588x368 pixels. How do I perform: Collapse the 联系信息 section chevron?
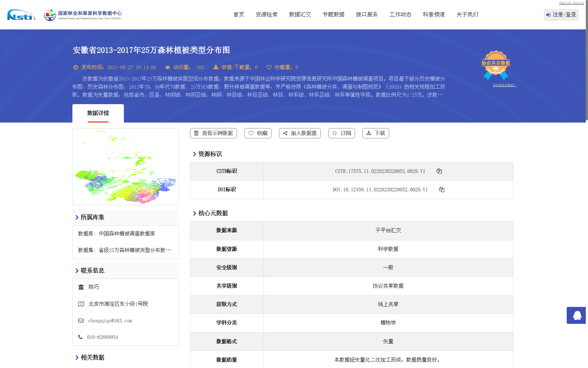(77, 271)
